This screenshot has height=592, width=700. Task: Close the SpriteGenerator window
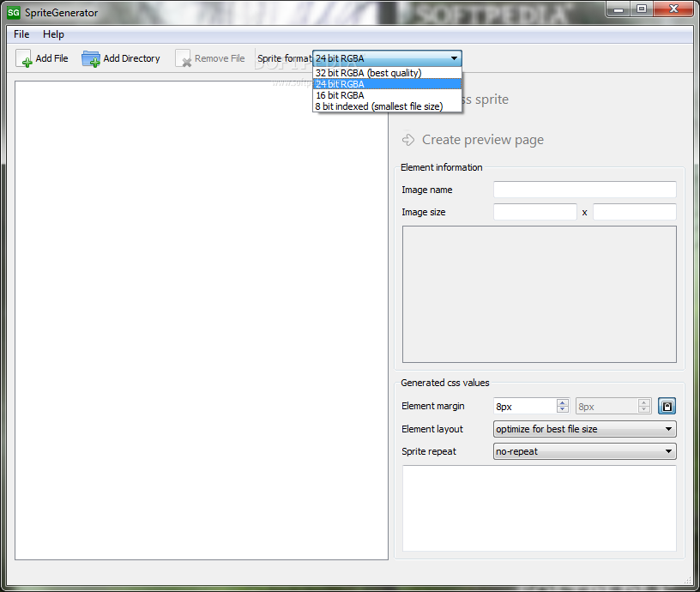(673, 9)
